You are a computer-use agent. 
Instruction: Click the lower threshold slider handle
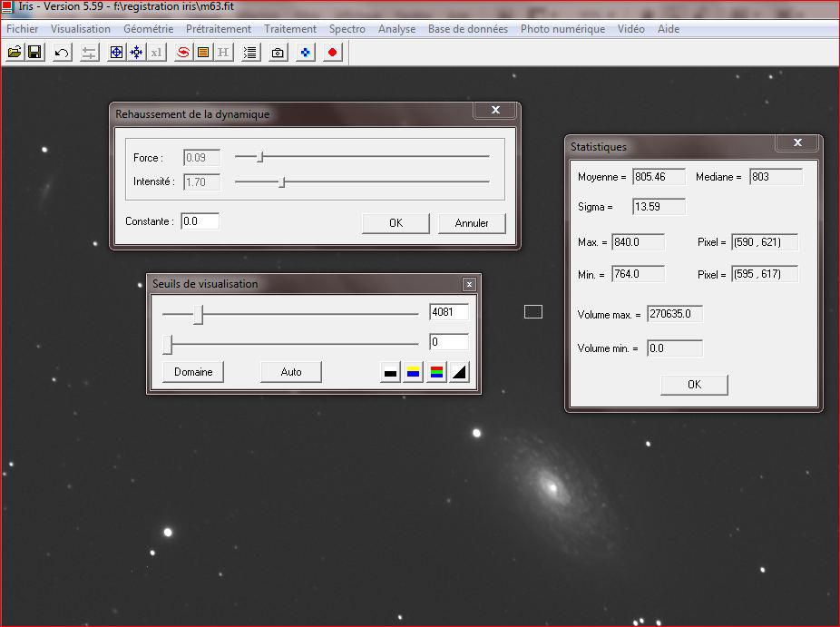pos(168,345)
